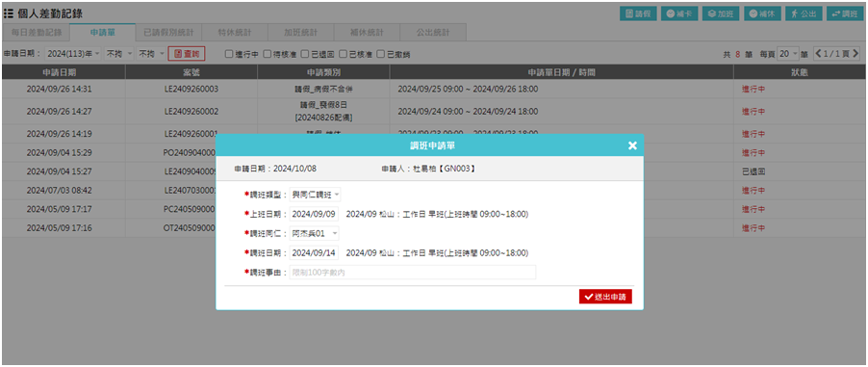Click the 加班 overtime button

tap(721, 13)
